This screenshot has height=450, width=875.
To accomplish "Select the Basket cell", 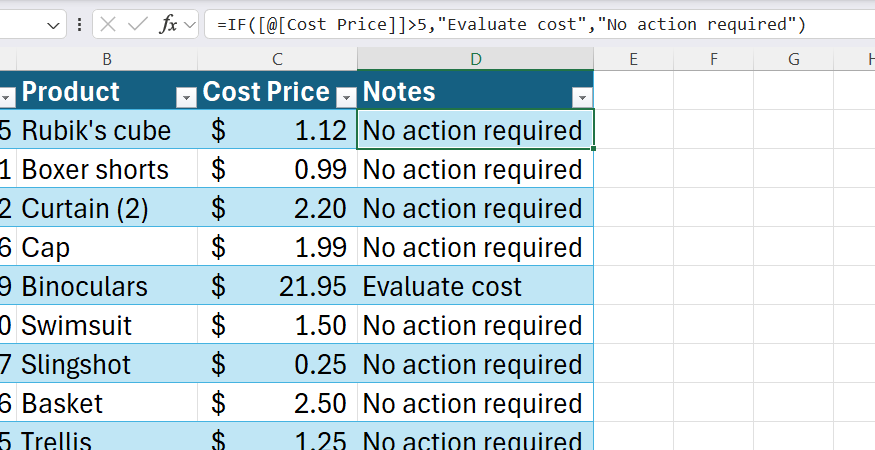I will pos(107,403).
